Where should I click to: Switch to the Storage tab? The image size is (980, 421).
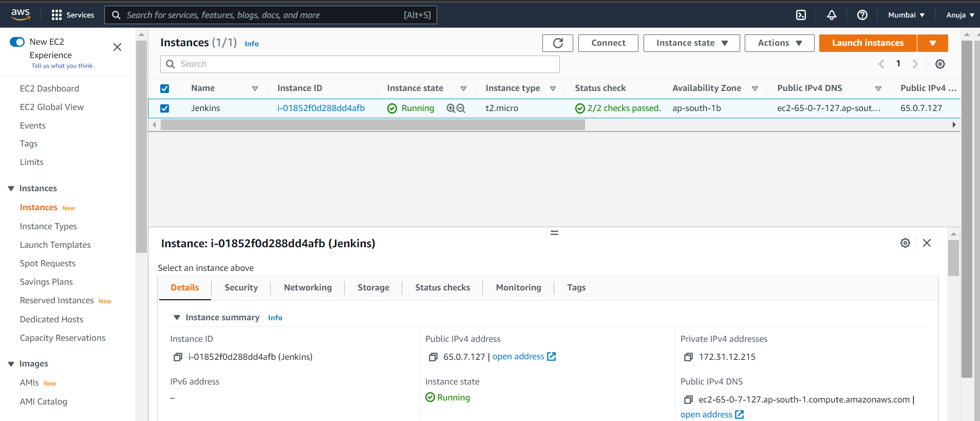[x=373, y=287]
